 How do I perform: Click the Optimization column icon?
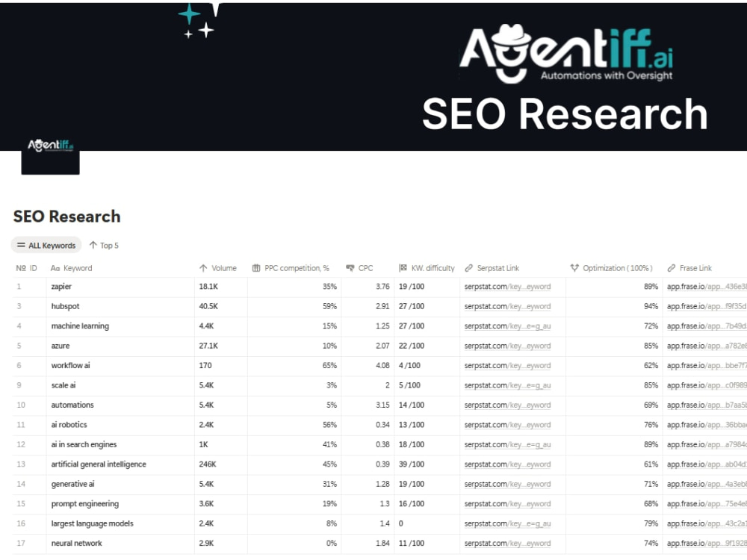coord(574,268)
